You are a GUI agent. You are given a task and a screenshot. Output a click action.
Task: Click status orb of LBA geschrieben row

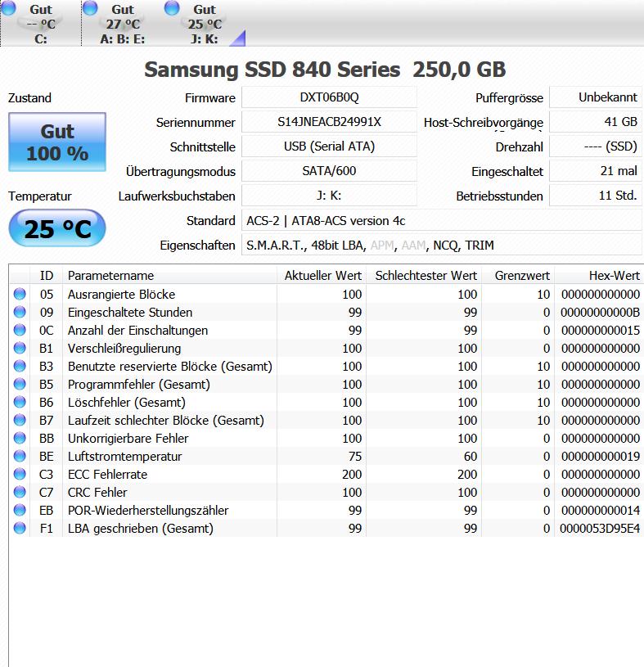[x=20, y=528]
